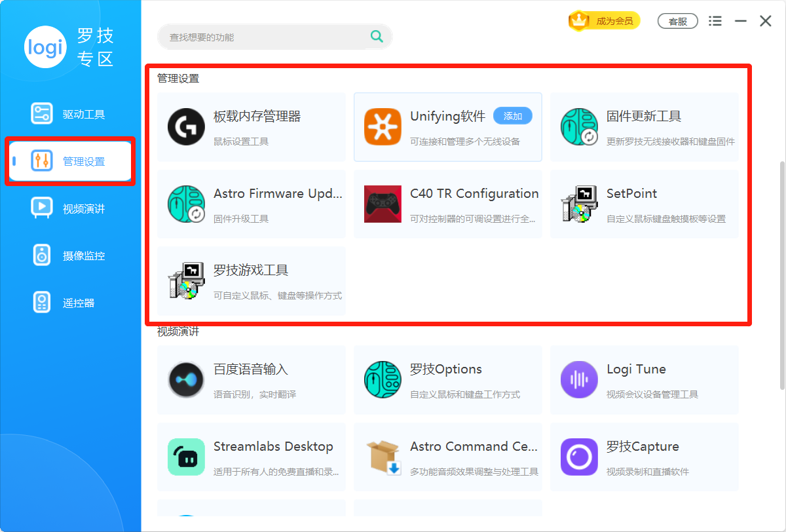Switch to 驱动工具 section
This screenshot has width=786, height=532.
(x=70, y=114)
